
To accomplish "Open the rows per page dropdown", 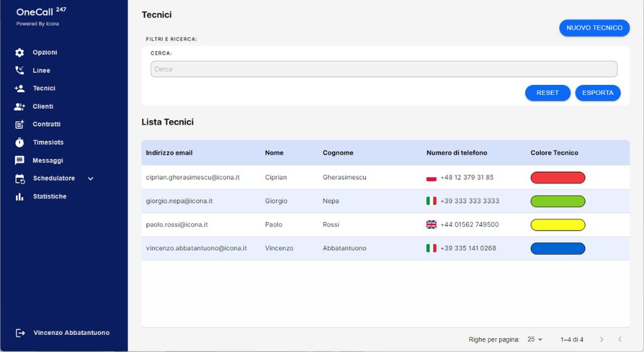I will 535,339.
